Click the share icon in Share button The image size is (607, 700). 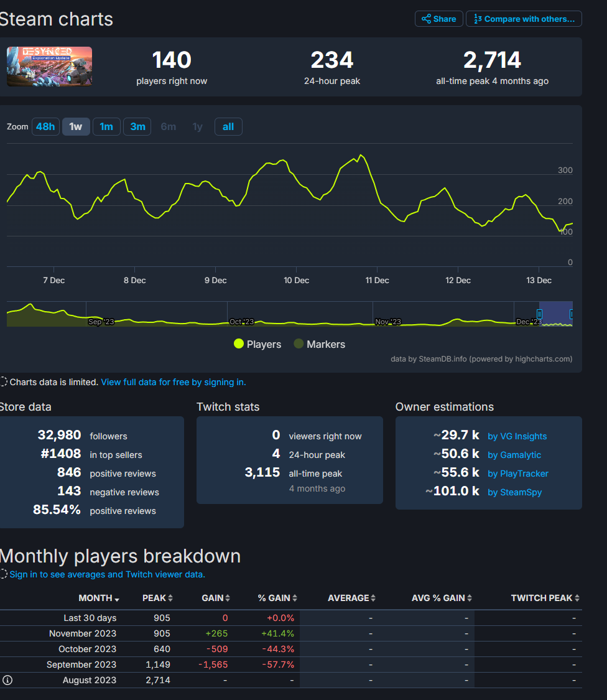click(x=426, y=19)
